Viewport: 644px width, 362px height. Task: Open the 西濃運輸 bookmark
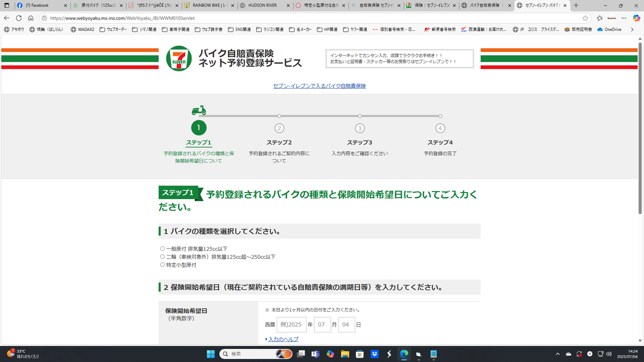484,30
